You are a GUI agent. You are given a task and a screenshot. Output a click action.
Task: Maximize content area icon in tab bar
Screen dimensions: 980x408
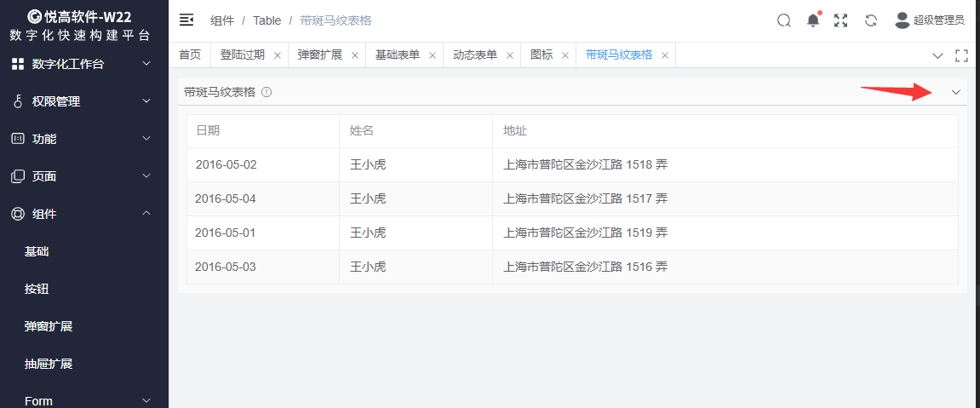click(x=962, y=55)
